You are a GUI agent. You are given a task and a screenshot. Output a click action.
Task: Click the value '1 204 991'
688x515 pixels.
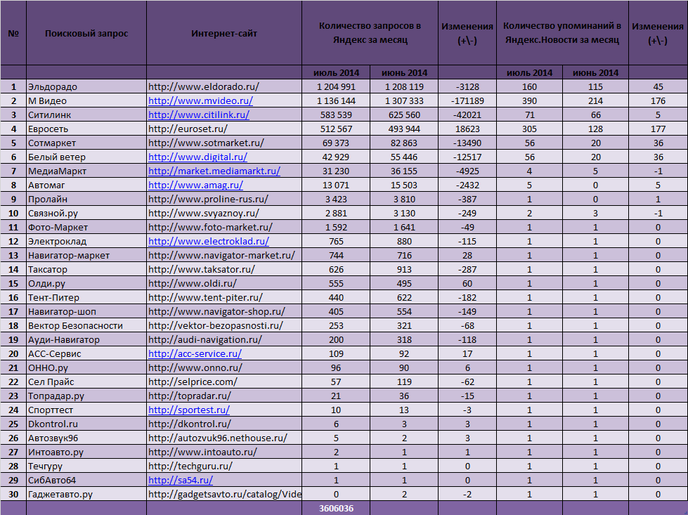click(336, 86)
